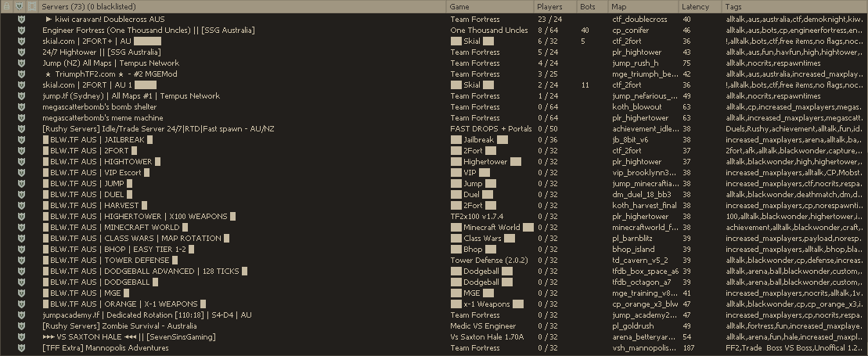The width and height of the screenshot is (868, 356).
Task: Click Medic VS Engineer game cell
Action: pos(483,326)
